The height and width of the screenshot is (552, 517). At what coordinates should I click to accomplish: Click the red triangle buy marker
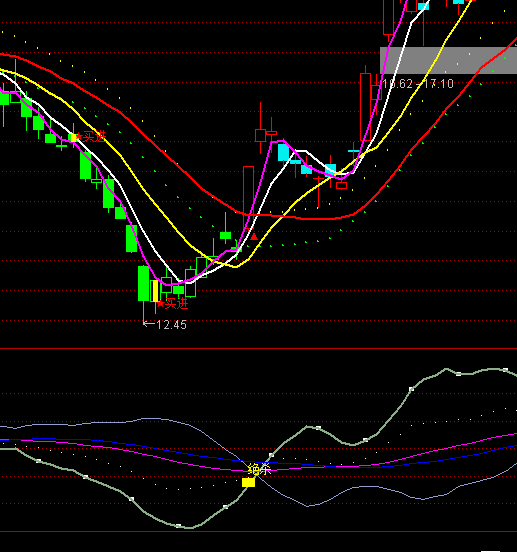point(254,237)
